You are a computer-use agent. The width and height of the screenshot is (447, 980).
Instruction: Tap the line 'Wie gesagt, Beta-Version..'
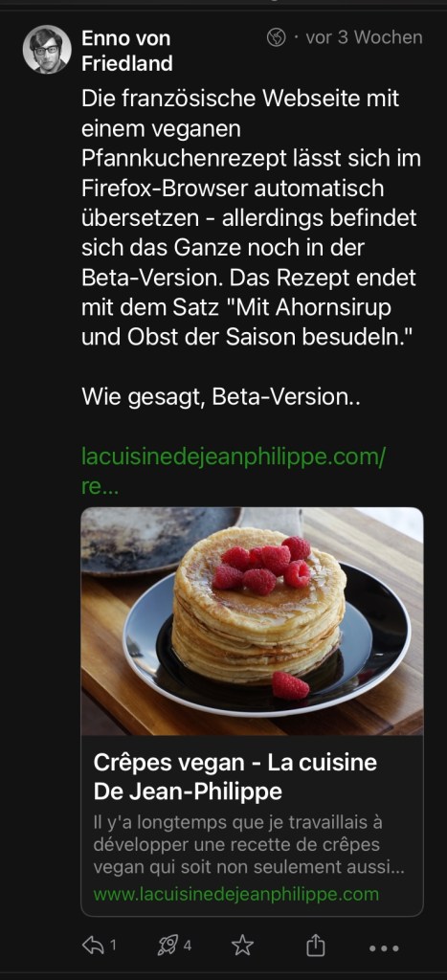click(x=221, y=397)
